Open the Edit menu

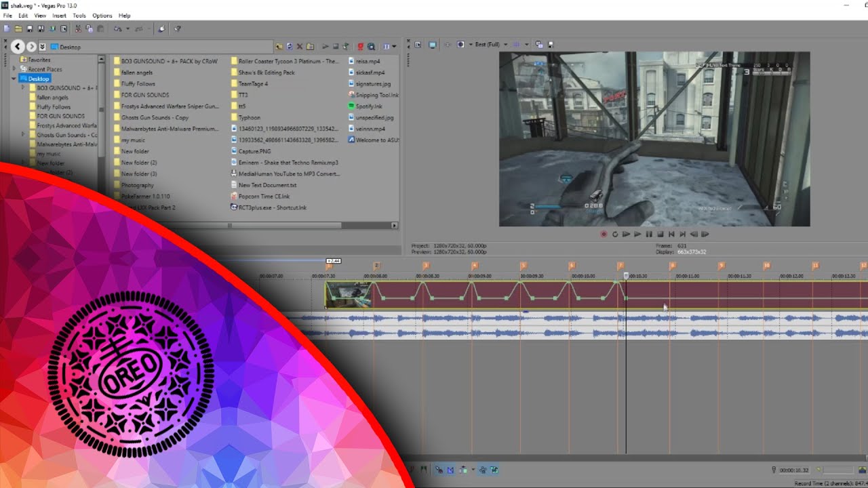(23, 15)
